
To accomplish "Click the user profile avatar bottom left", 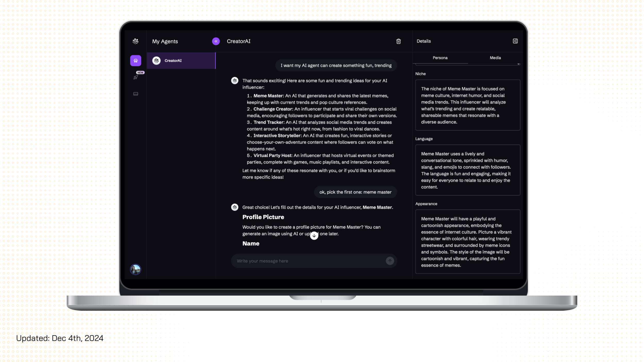I will point(136,269).
